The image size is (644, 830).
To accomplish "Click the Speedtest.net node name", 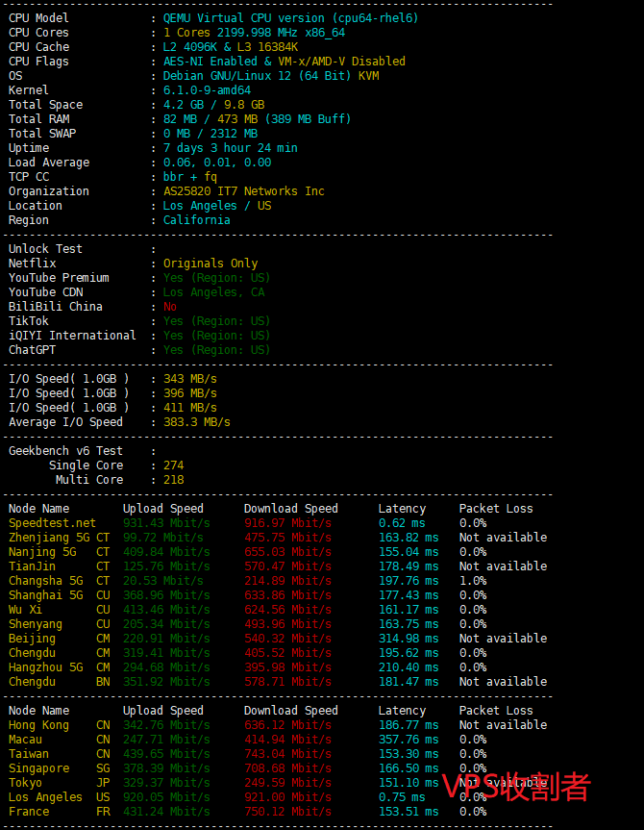I will 52,523.
